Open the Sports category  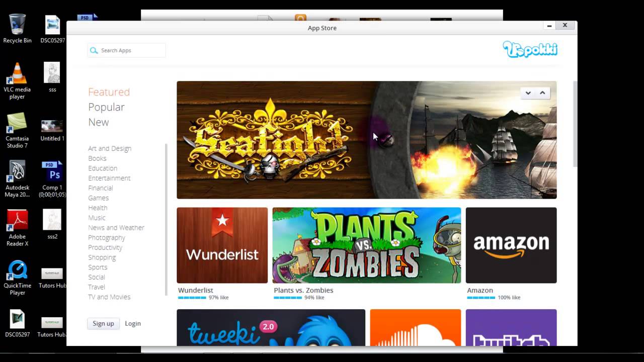pos(98,267)
